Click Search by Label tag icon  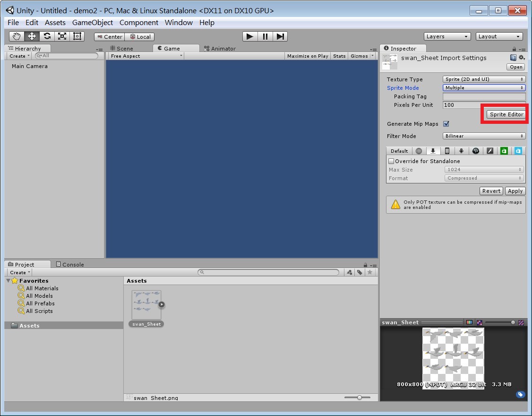360,272
